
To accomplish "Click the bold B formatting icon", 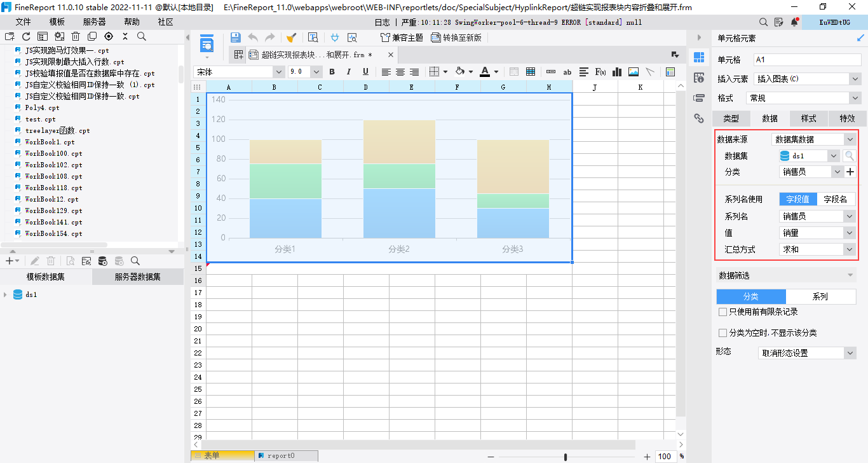I will coord(332,72).
